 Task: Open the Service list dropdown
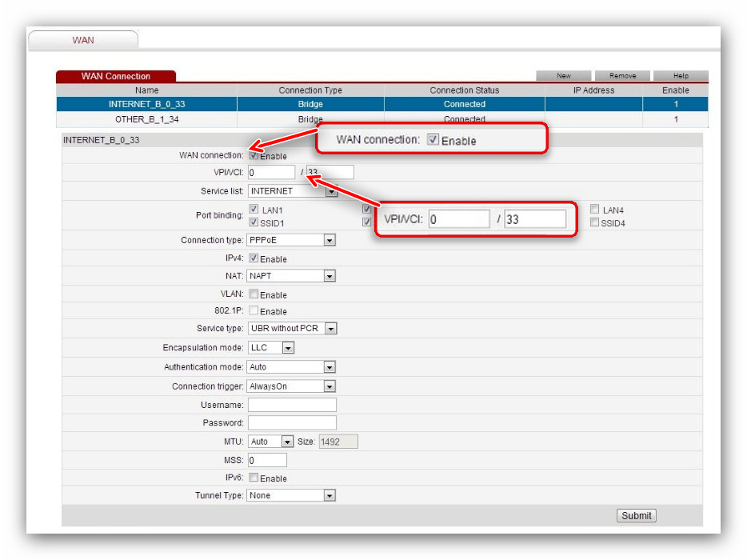point(292,191)
